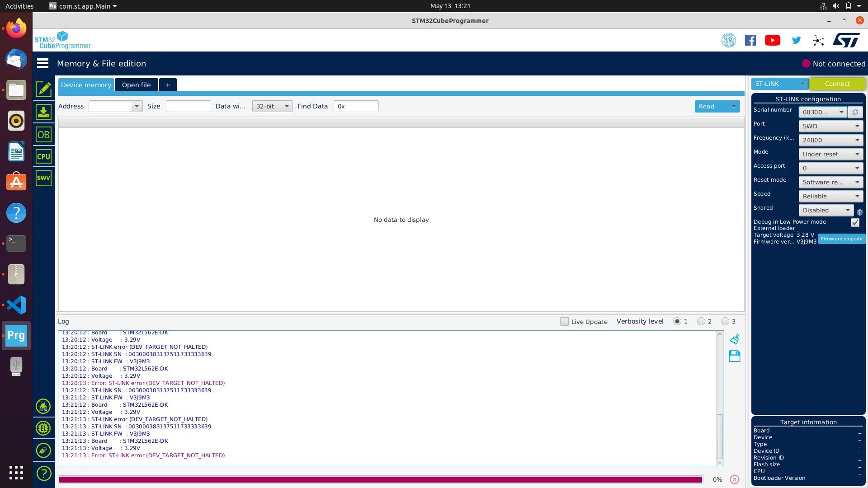Open the Port SWD dropdown
This screenshot has height=488, width=868.
(x=831, y=126)
